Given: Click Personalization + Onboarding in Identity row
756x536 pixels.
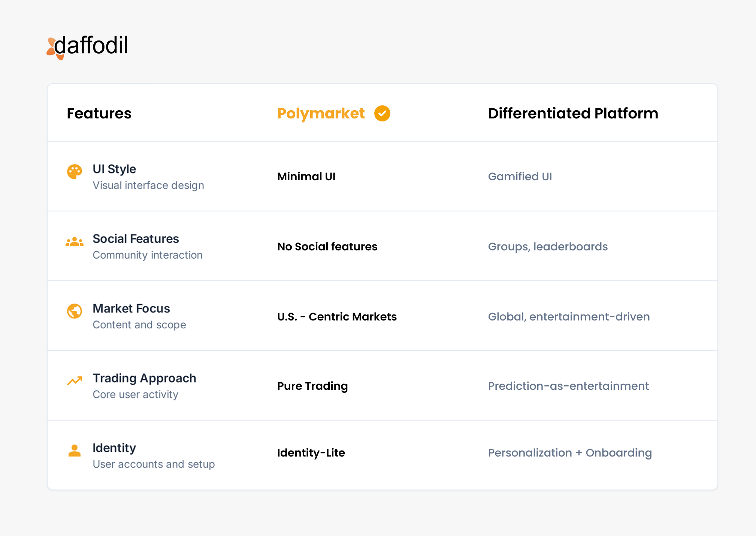Looking at the screenshot, I should [x=570, y=452].
